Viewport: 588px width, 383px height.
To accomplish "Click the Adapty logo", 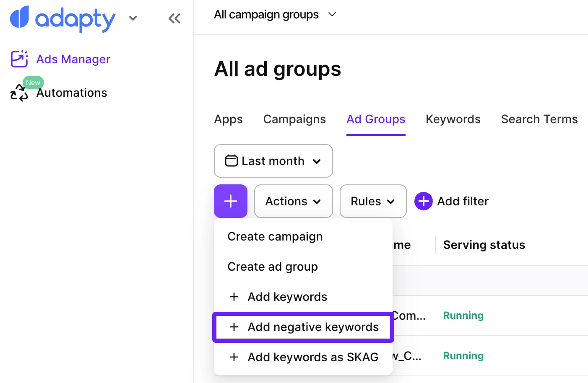I will [x=62, y=18].
